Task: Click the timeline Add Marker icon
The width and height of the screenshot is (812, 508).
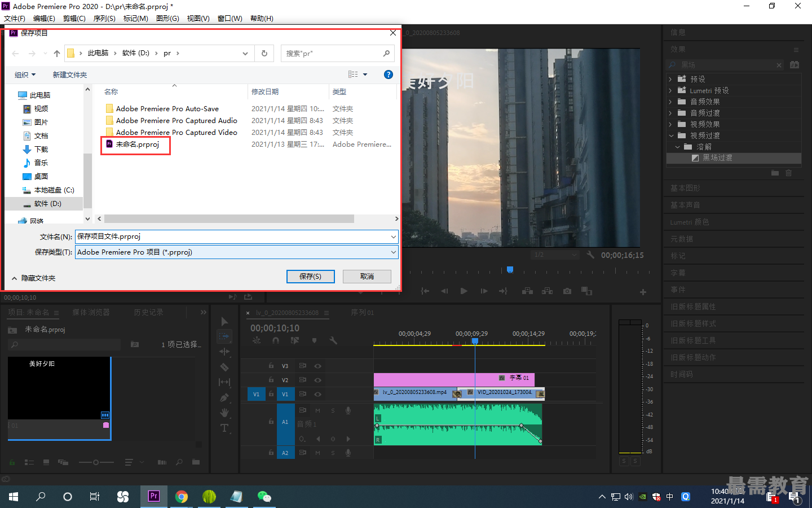Action: point(314,340)
